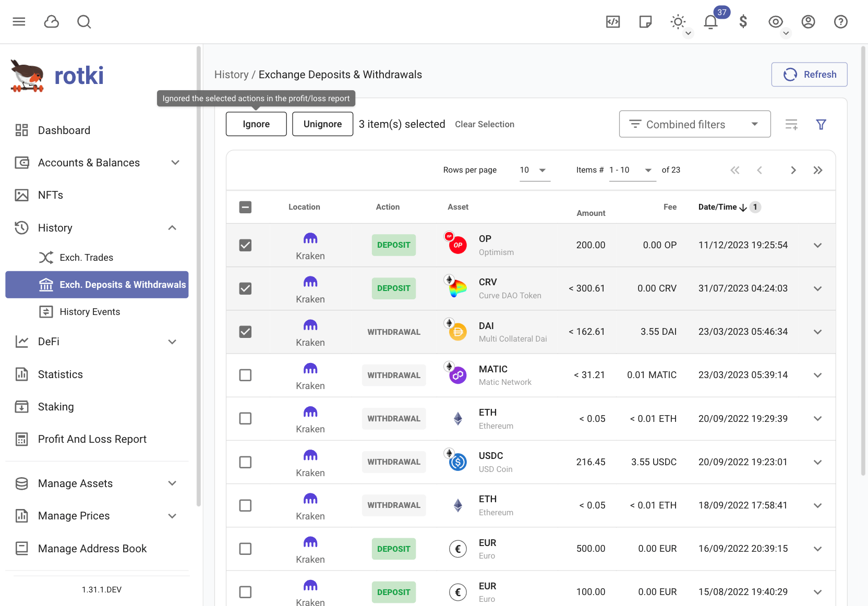
Task: Open the help question mark icon
Action: coord(840,21)
